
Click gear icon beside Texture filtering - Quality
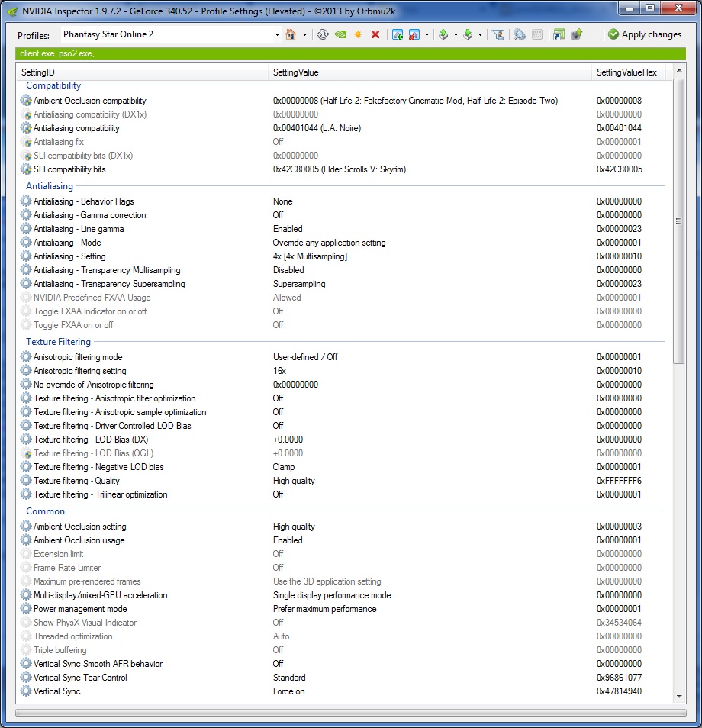click(x=26, y=481)
